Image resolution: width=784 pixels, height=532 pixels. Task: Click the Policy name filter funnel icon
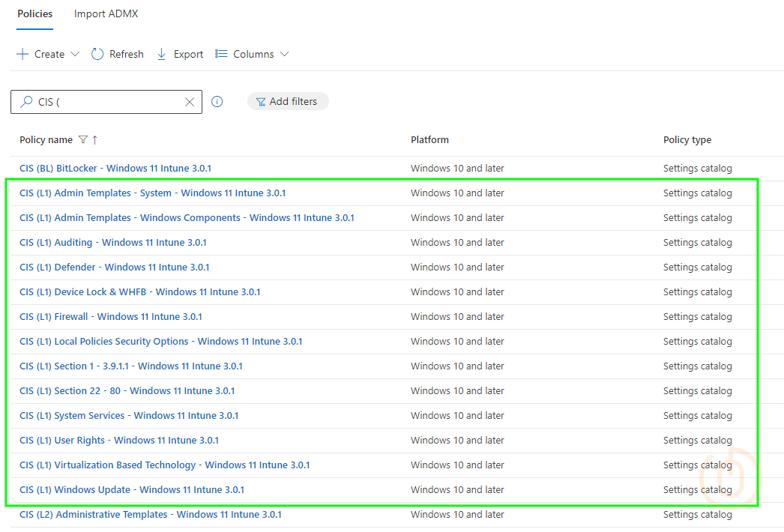tap(83, 140)
